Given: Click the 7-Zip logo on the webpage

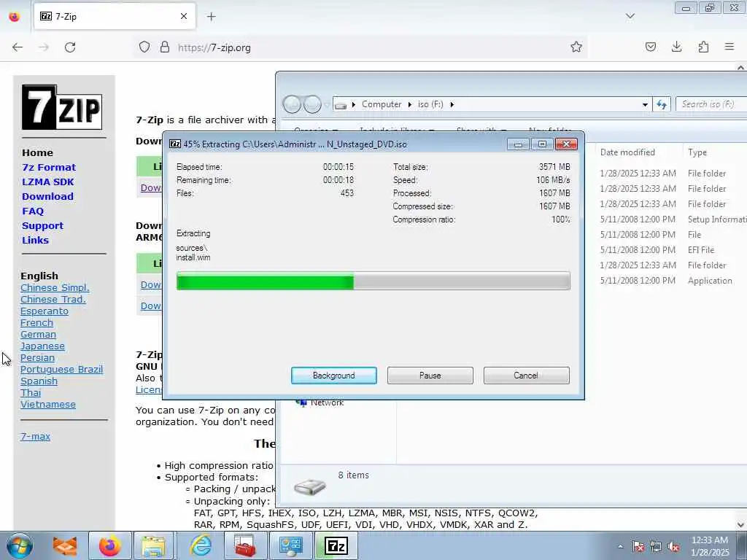Looking at the screenshot, I should [62, 107].
